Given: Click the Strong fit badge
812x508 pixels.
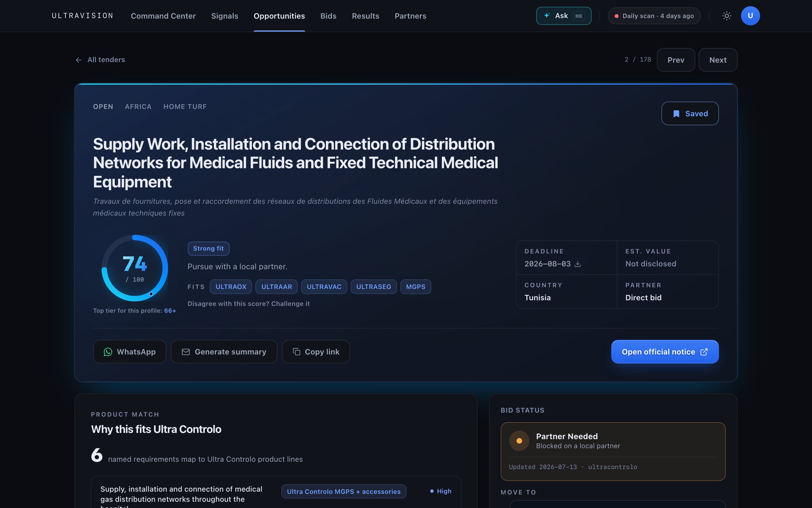Looking at the screenshot, I should [x=208, y=248].
